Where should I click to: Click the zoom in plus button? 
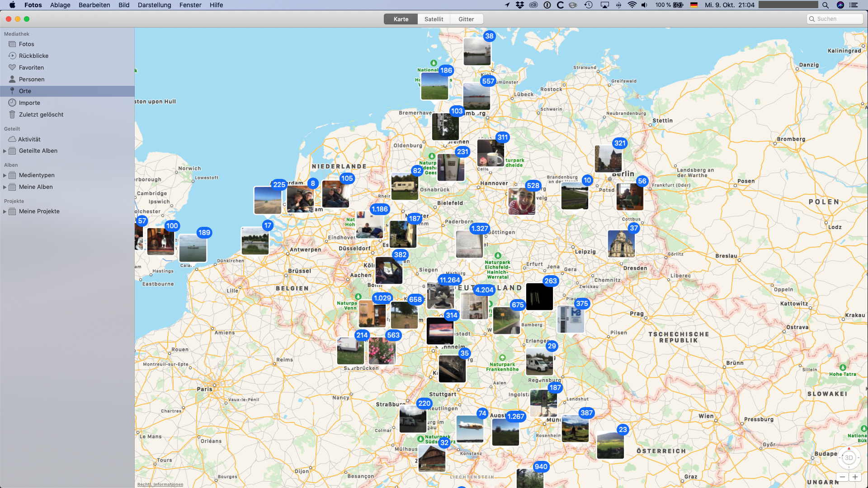coord(855,477)
